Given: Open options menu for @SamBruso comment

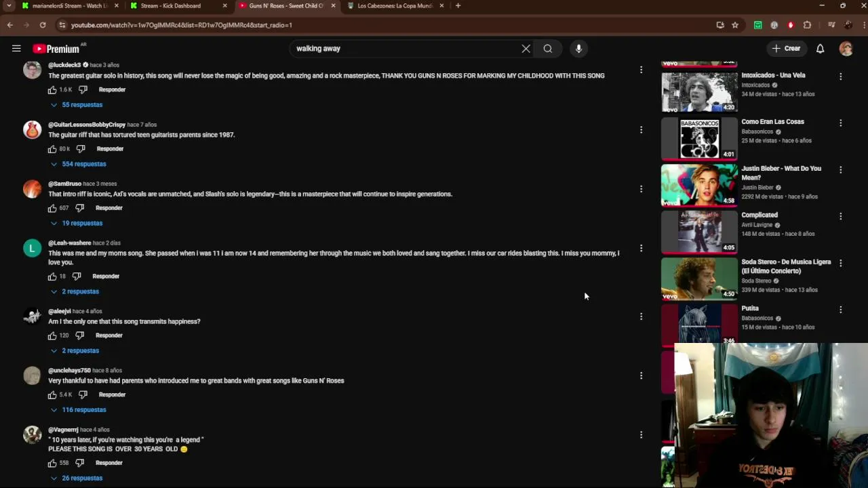Looking at the screenshot, I should pyautogui.click(x=641, y=189).
